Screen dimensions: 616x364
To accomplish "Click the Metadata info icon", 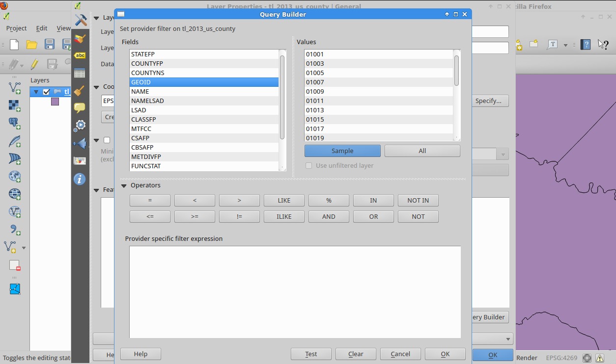I will [80, 179].
